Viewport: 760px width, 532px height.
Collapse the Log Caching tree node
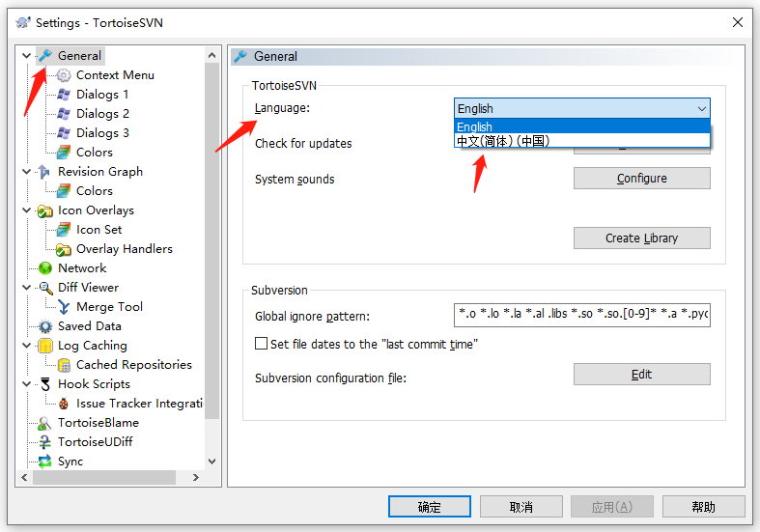(x=27, y=345)
